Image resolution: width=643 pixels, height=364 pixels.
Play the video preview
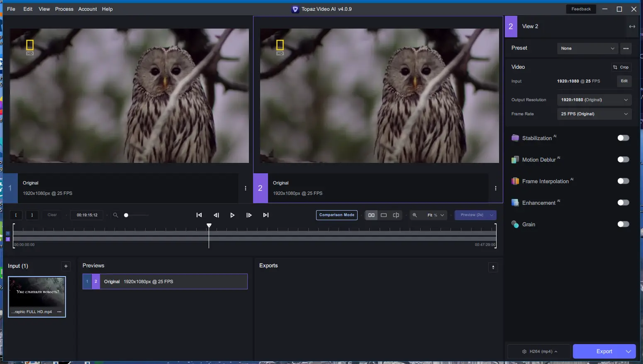232,215
